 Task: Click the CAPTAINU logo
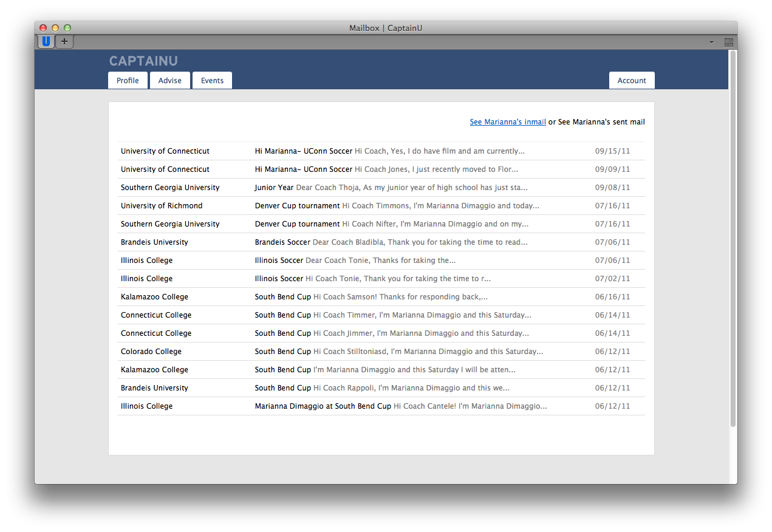(143, 61)
